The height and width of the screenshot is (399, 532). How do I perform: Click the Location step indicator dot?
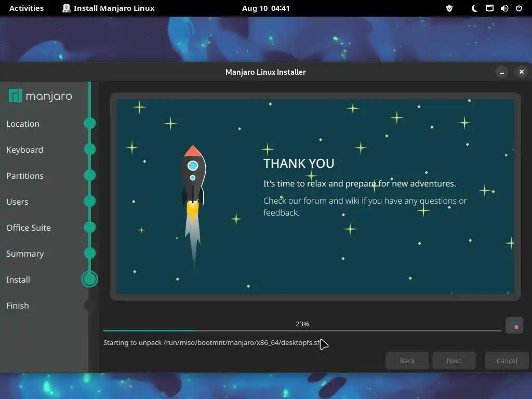click(90, 123)
